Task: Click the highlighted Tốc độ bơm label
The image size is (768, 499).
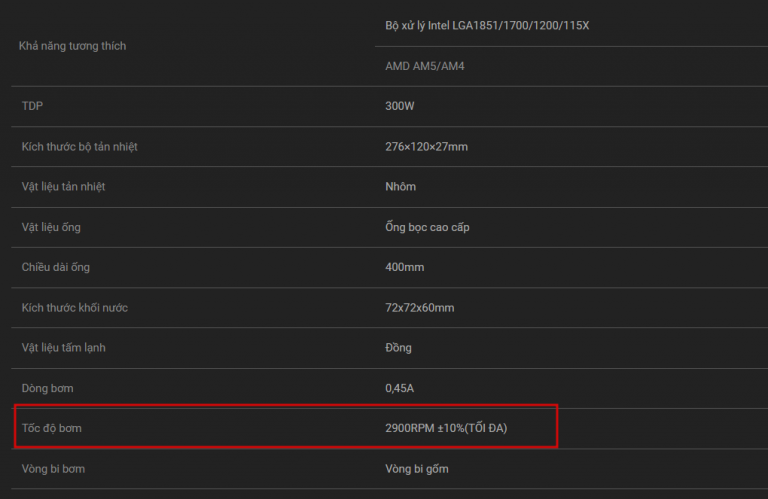Action: (51, 428)
